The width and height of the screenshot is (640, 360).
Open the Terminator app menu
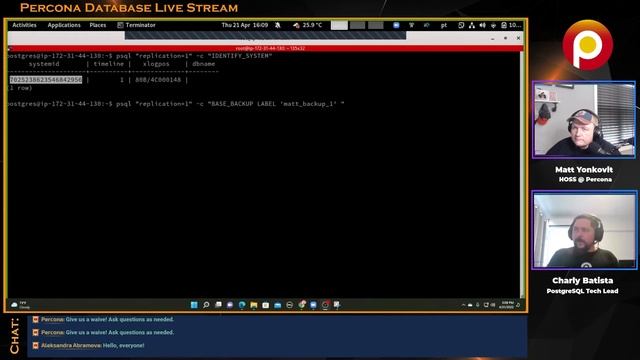tap(136, 25)
